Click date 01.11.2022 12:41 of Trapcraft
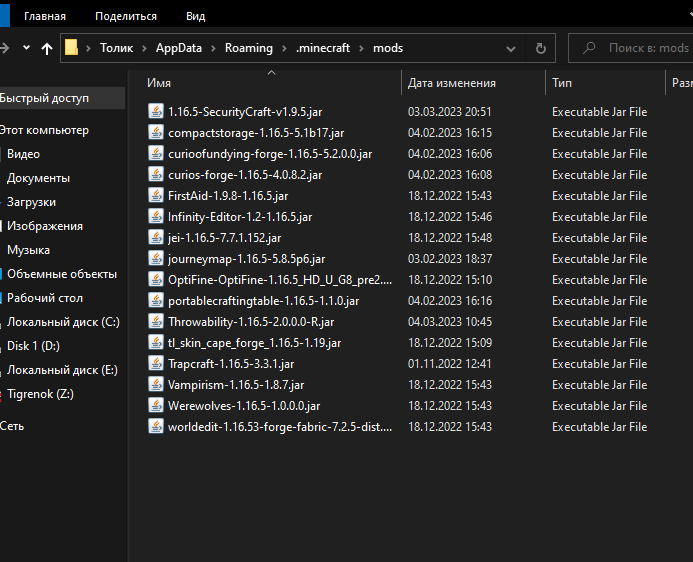The height and width of the screenshot is (562, 693). tap(449, 364)
